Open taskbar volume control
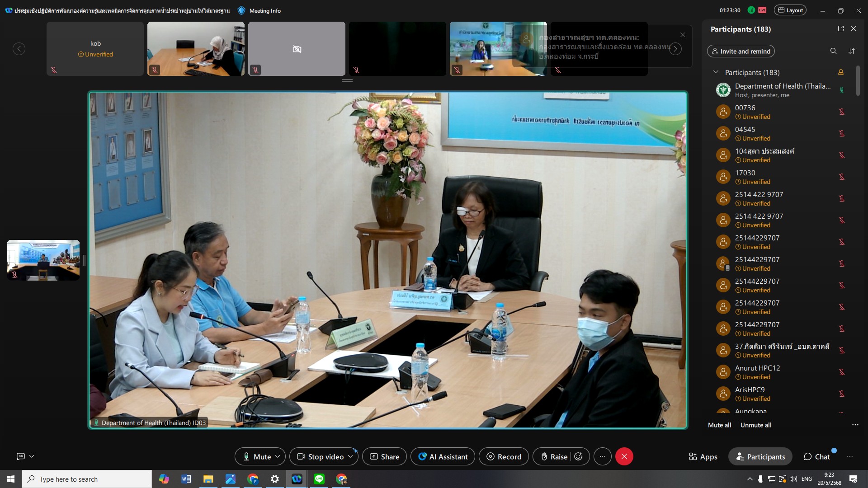868x488 pixels. [793, 479]
